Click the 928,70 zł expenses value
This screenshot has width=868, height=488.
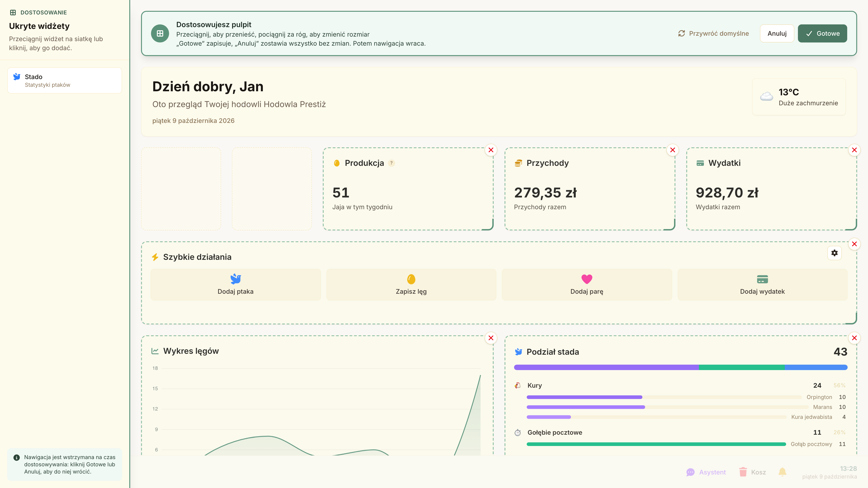click(x=727, y=193)
